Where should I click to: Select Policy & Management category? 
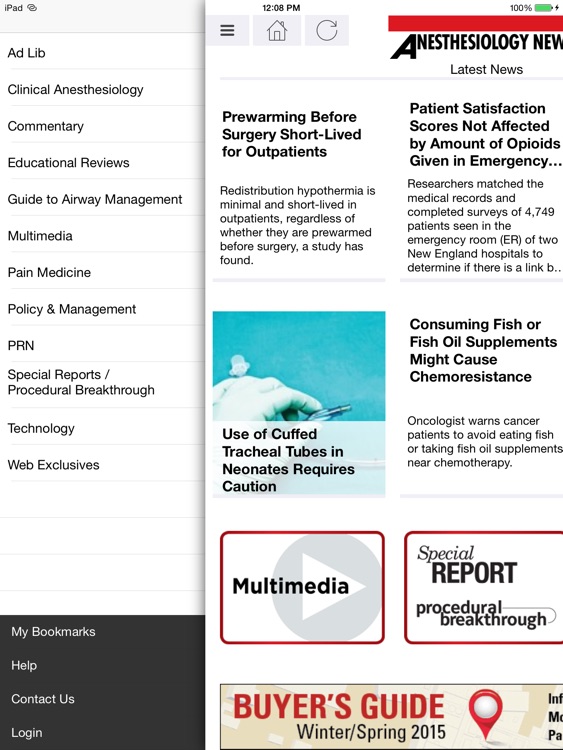(x=102, y=309)
